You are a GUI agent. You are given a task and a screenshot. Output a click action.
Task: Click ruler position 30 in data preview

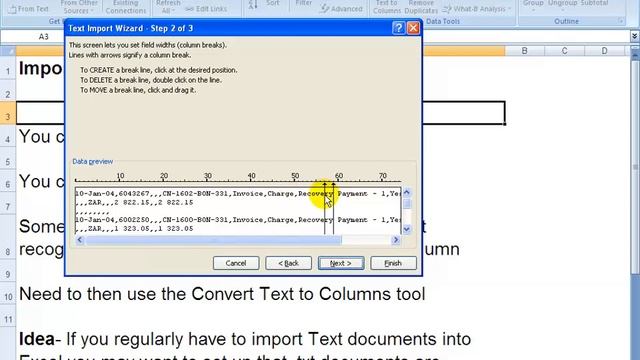pyautogui.click(x=207, y=176)
